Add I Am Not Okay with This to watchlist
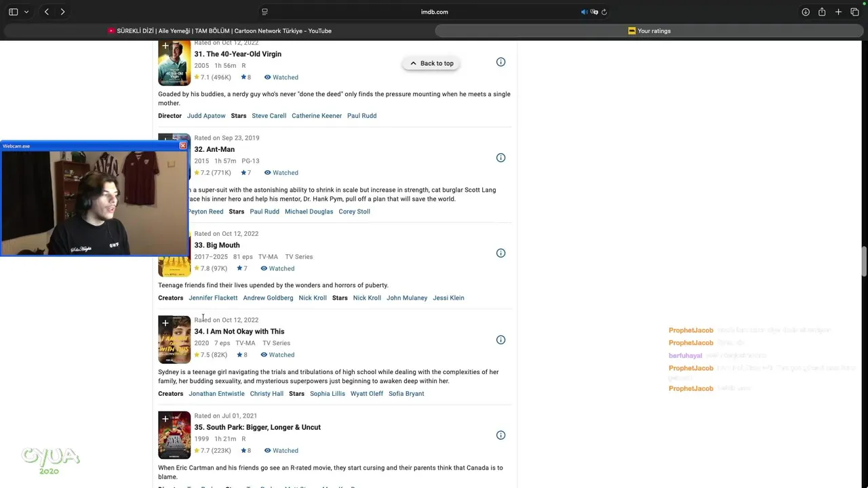 click(x=165, y=323)
